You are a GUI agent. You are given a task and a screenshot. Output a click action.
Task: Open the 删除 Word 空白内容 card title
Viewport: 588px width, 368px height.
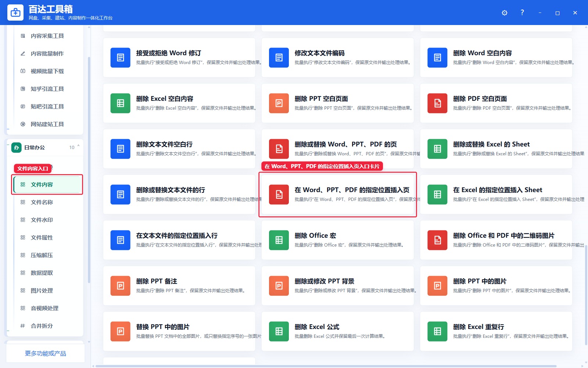pos(483,53)
